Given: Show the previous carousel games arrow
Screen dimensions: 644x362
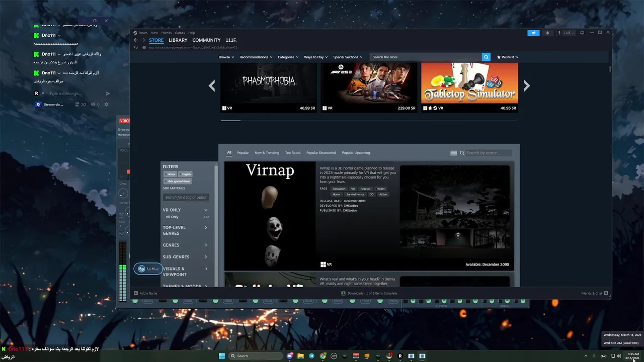Looking at the screenshot, I should point(212,86).
